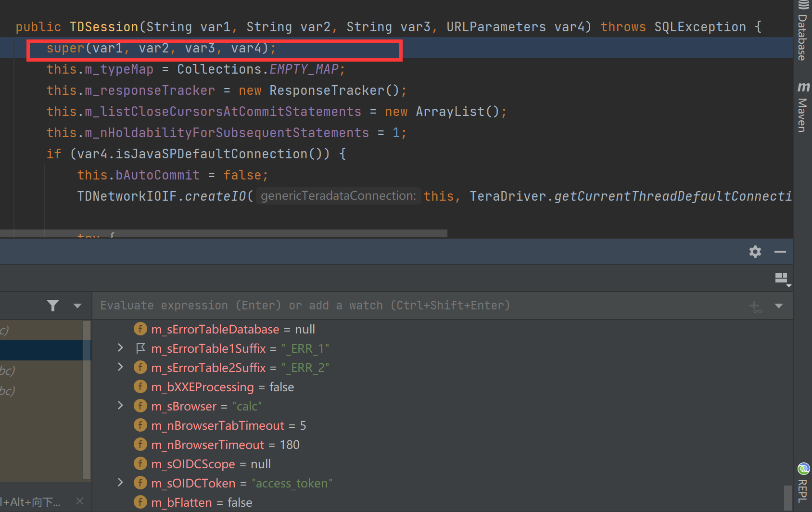Viewport: 812px width, 512px height.
Task: Click the field icon beside m_sBrowser
Action: (140, 406)
